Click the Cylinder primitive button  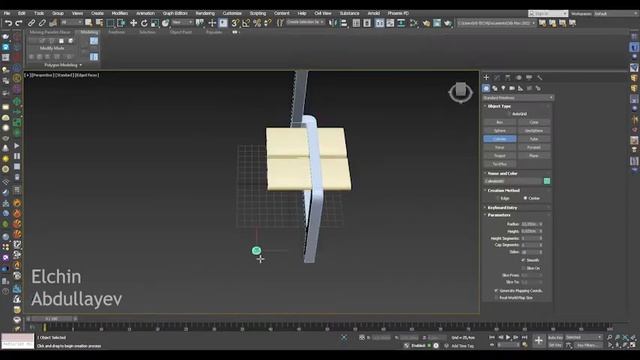point(500,139)
